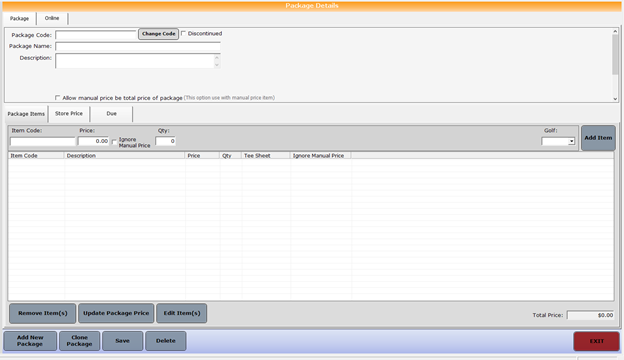
Task: Click the Change Code button
Action: coord(158,34)
